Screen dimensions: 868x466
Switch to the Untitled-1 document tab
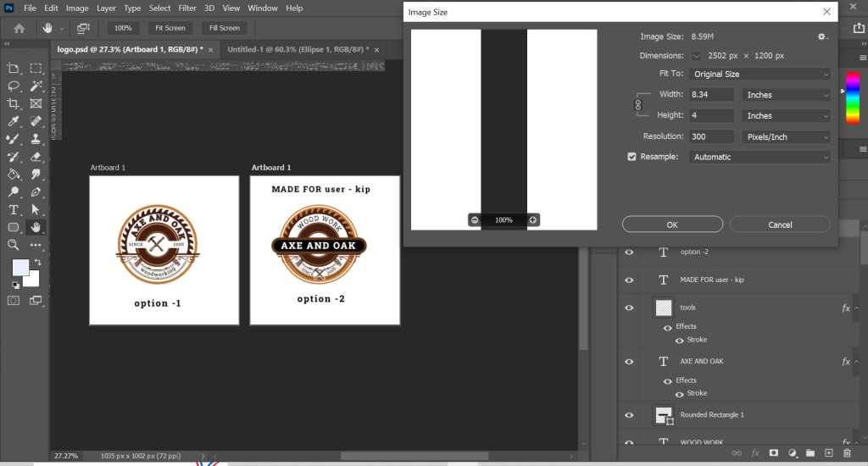[292, 49]
